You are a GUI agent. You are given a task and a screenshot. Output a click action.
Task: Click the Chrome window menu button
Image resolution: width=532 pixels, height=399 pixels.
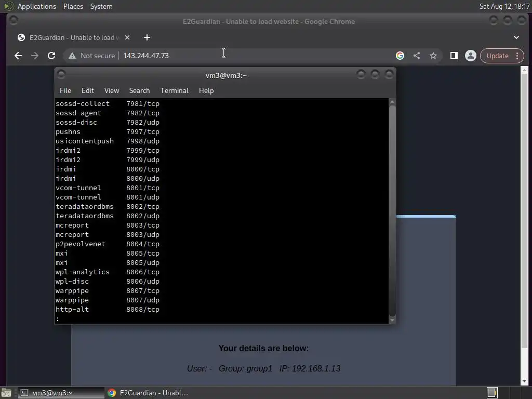[x=14, y=20]
